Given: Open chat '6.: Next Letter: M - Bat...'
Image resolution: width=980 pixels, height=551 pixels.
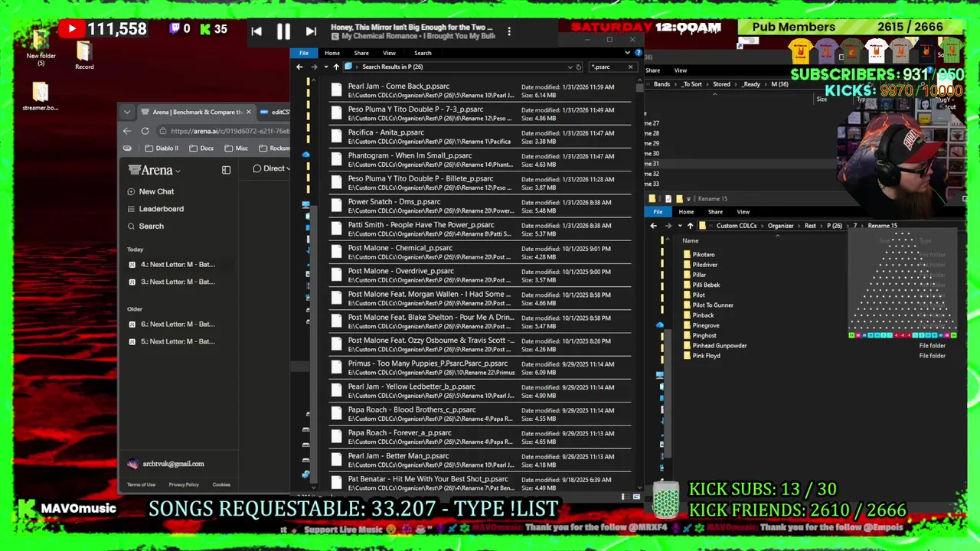Looking at the screenshot, I should [172, 324].
